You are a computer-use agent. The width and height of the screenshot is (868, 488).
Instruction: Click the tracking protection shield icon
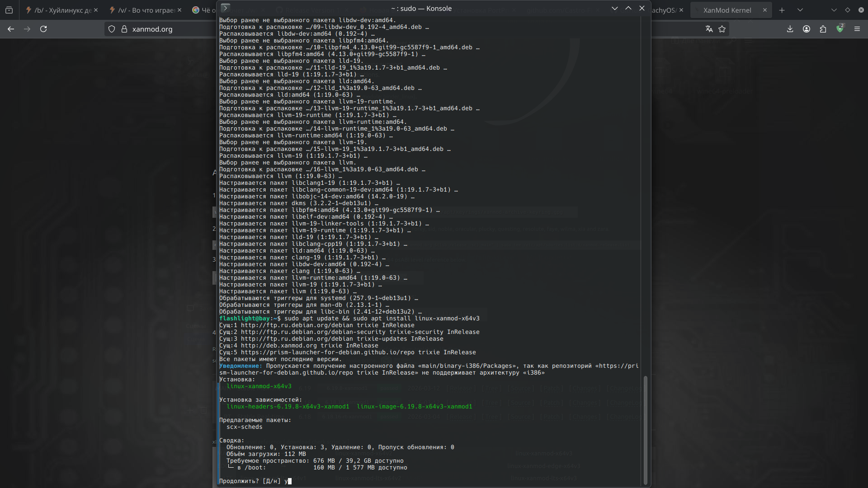[x=112, y=29]
